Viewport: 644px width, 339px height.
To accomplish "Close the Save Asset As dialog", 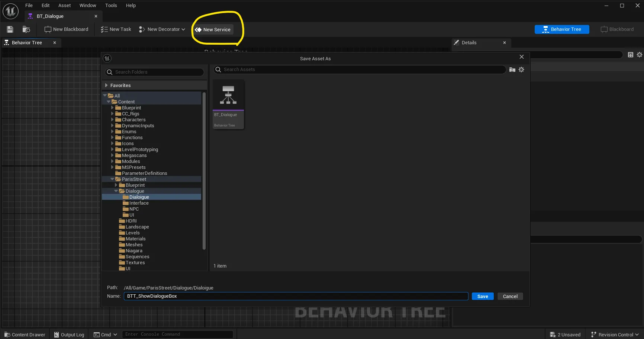I will coord(522,57).
